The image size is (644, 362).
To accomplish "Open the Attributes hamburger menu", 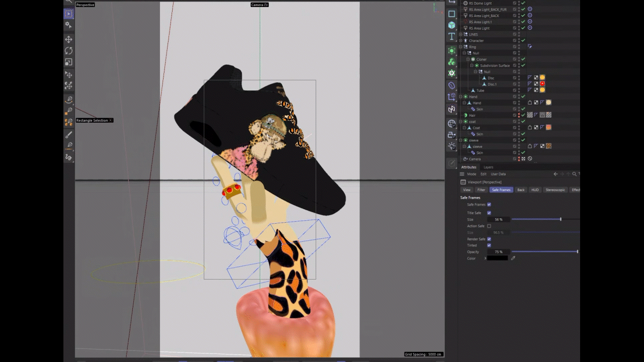I will 462,174.
